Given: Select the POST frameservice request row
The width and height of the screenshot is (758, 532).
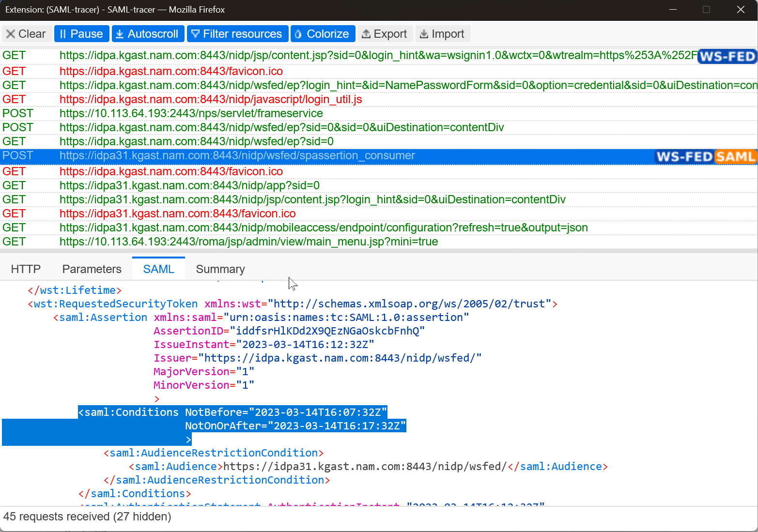Looking at the screenshot, I should coord(191,113).
